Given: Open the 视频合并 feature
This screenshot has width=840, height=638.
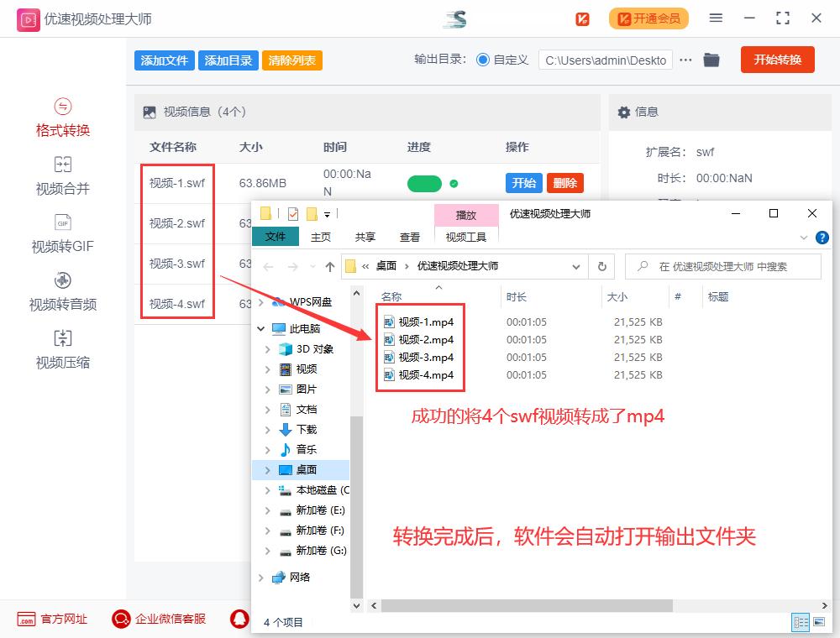Looking at the screenshot, I should point(63,175).
